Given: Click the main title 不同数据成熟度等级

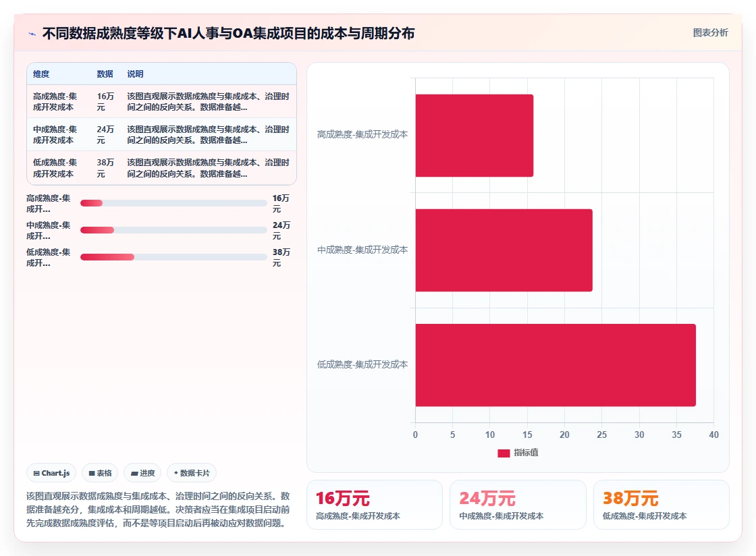Looking at the screenshot, I should click(x=228, y=33).
